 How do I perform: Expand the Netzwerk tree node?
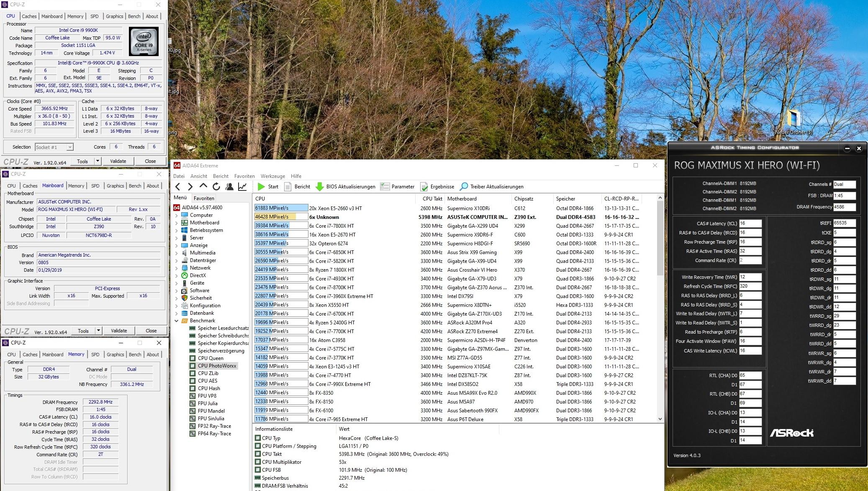coord(177,268)
